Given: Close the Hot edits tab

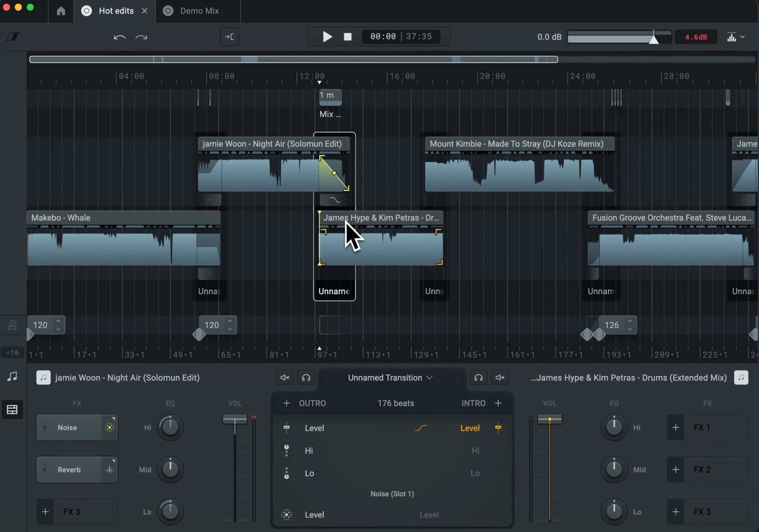Looking at the screenshot, I should [145, 11].
